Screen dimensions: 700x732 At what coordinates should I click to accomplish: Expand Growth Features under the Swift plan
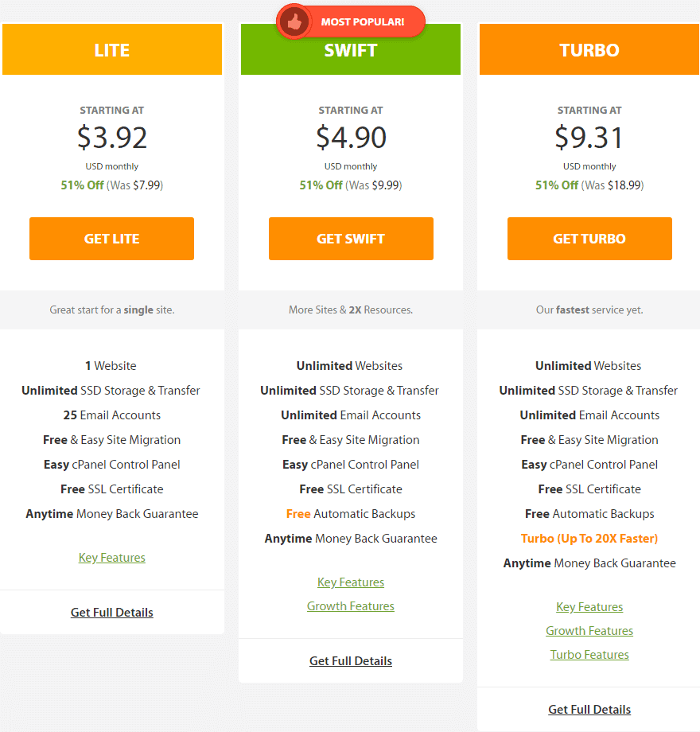pyautogui.click(x=350, y=605)
